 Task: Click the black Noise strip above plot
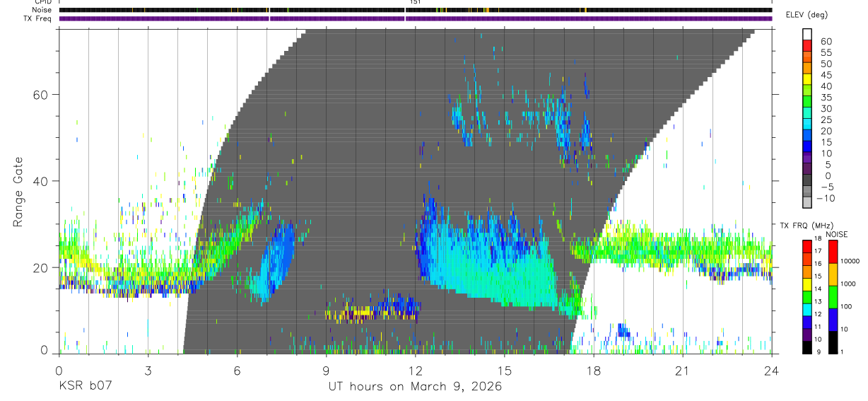tap(416, 10)
